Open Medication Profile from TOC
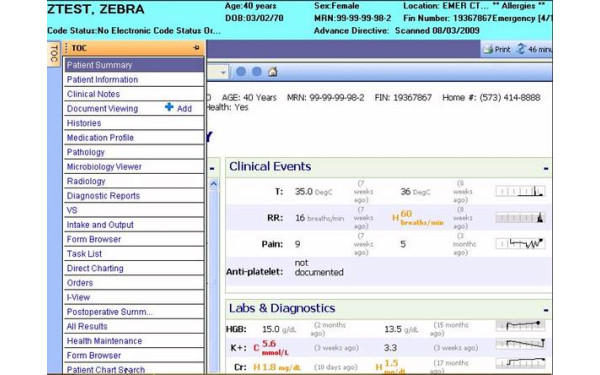The height and width of the screenshot is (375, 600). 134,138
